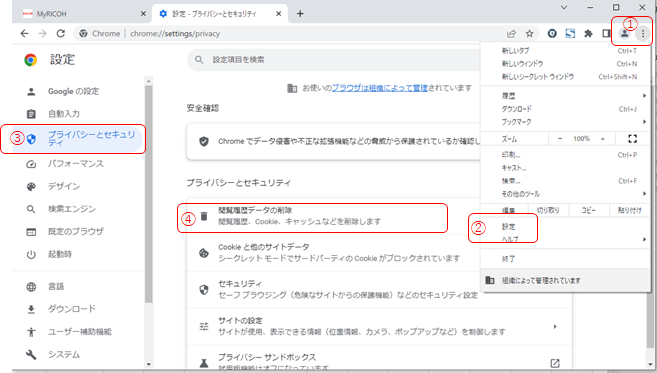
Task: Select Google の設定 in the sidebar
Action: coord(73,91)
